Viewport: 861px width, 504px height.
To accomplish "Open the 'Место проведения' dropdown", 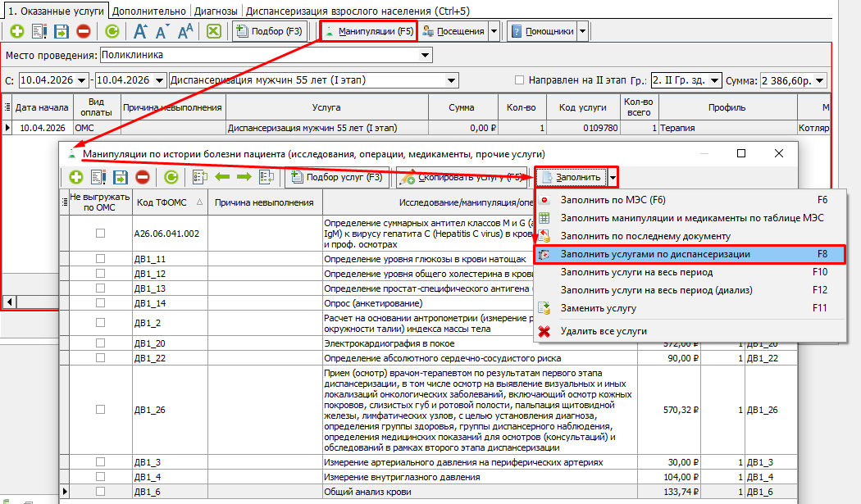I will pos(425,55).
